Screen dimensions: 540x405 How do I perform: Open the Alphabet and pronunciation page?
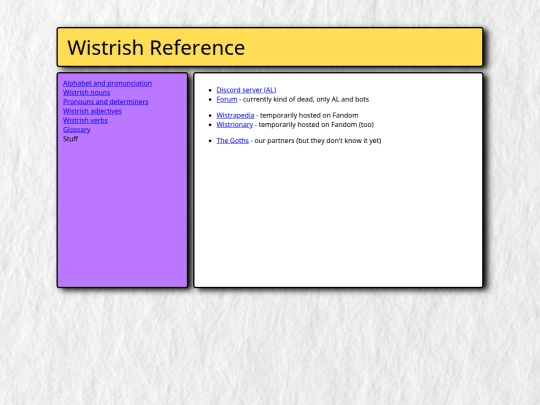107,83
